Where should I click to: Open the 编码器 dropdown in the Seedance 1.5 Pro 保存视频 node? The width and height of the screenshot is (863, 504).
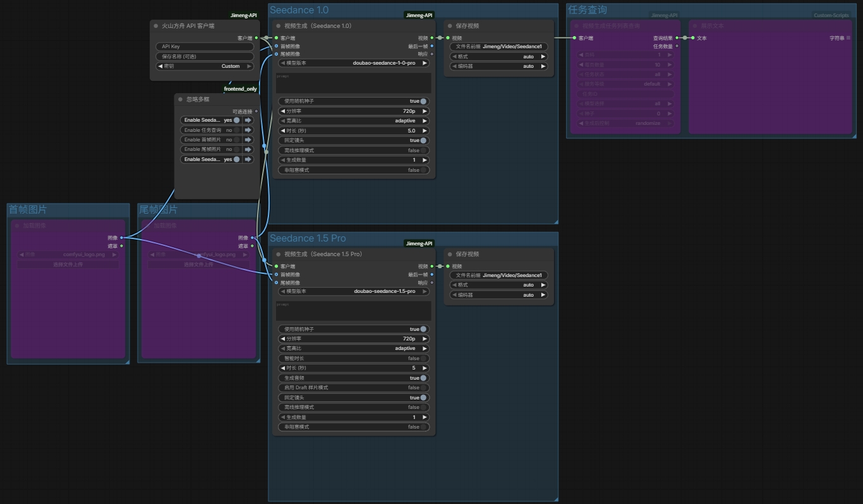coord(499,295)
